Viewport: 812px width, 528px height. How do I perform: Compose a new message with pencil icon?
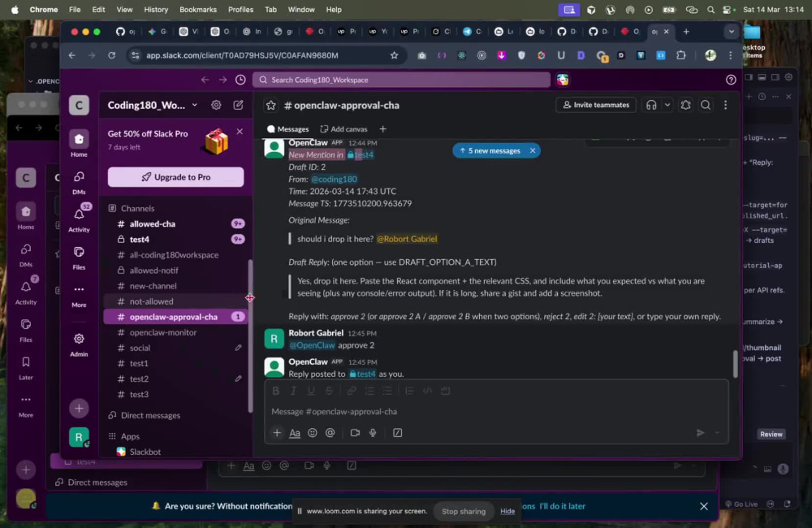(x=238, y=105)
